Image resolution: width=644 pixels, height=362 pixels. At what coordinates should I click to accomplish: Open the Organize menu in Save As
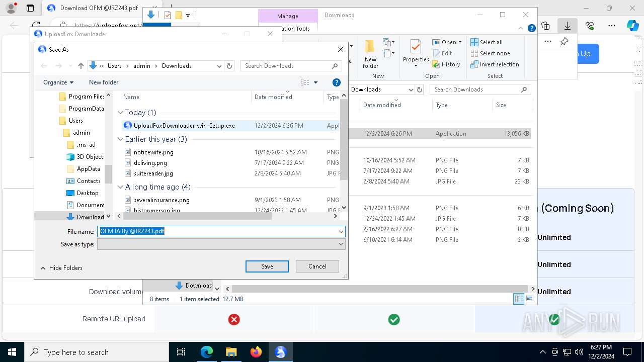[58, 82]
